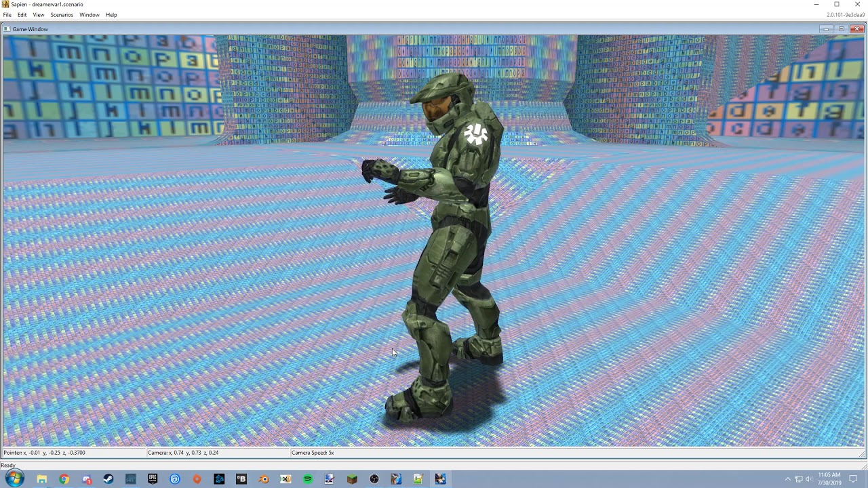Open the Window menu
Viewport: 868px width, 488px height.
[90, 15]
